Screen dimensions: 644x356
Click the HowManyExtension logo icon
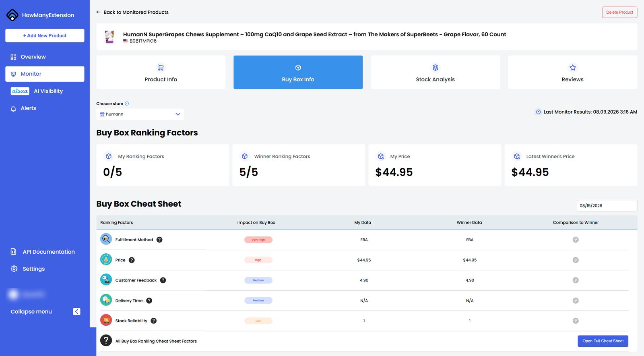point(12,15)
